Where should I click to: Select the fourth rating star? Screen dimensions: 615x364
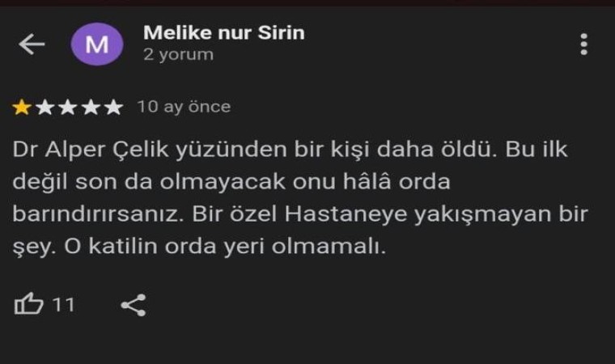click(91, 107)
